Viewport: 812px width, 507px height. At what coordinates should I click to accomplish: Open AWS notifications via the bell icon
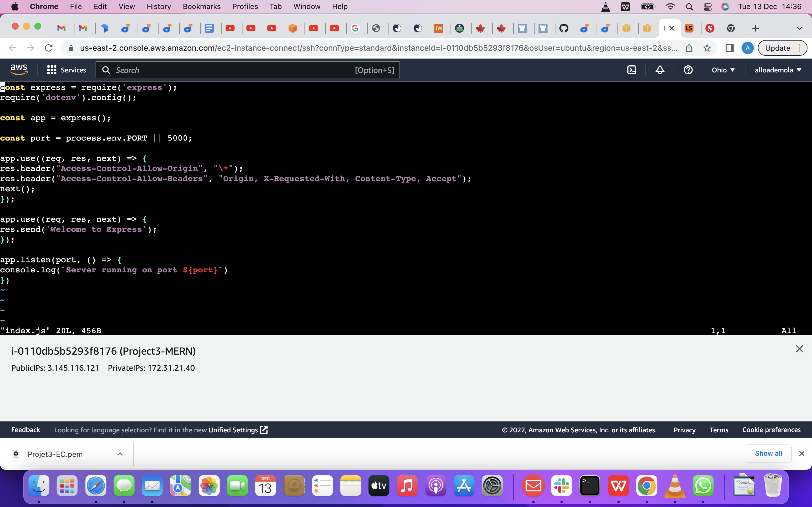pyautogui.click(x=660, y=70)
